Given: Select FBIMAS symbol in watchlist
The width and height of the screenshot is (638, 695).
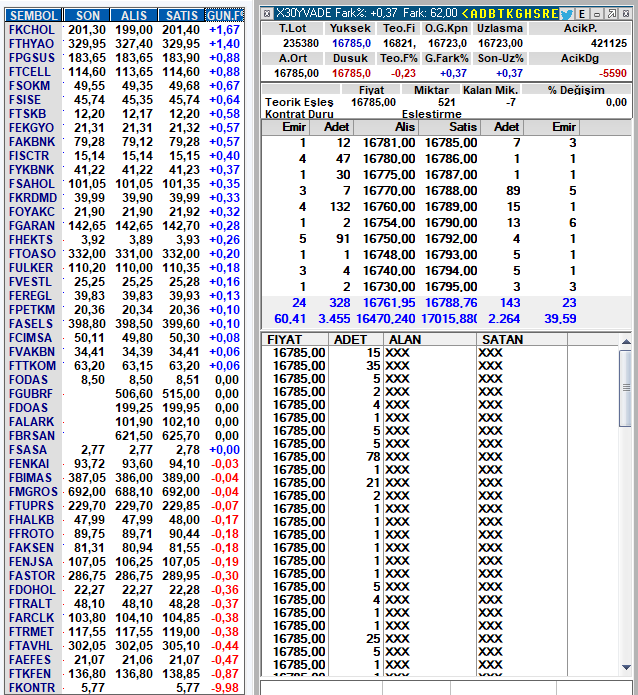Looking at the screenshot, I should pos(31,478).
